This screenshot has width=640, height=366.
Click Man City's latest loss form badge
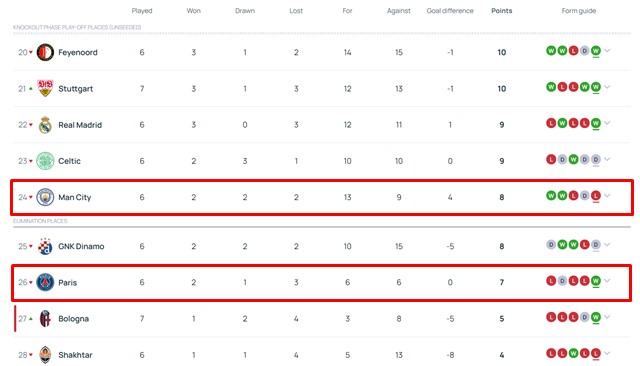[x=596, y=195]
